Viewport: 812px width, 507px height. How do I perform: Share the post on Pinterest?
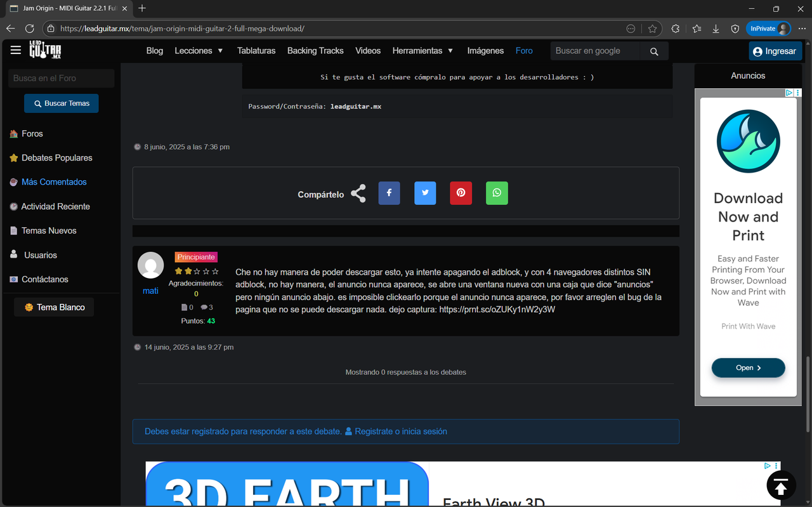(x=461, y=193)
